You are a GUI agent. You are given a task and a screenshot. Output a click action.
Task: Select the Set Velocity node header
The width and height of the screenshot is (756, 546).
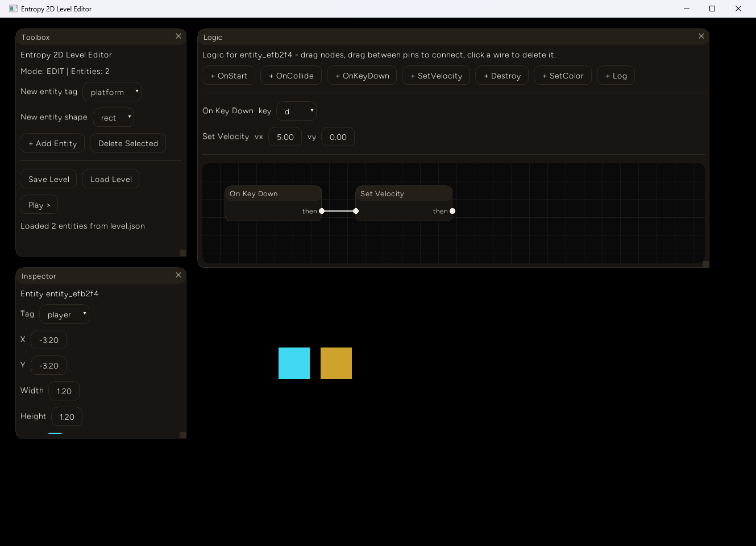(x=404, y=193)
